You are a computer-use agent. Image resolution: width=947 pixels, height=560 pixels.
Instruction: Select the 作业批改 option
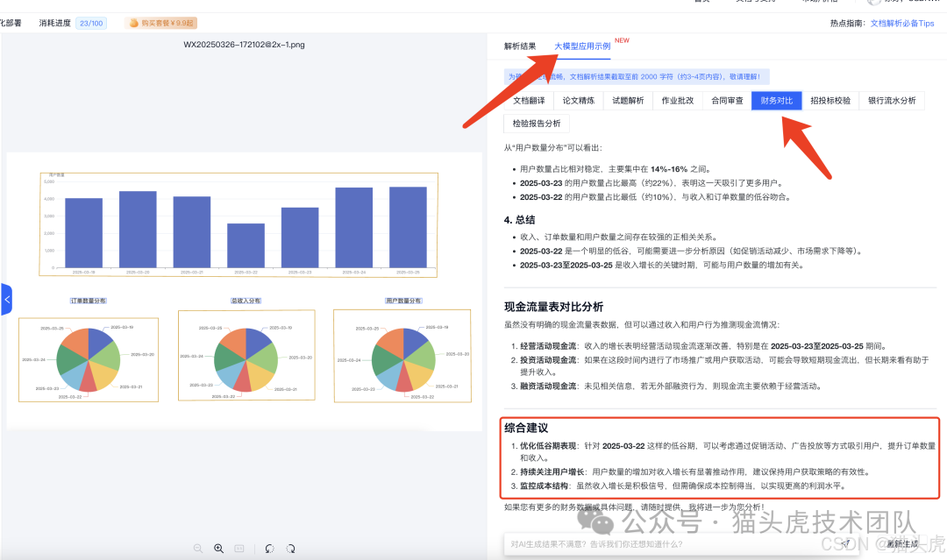click(x=678, y=101)
